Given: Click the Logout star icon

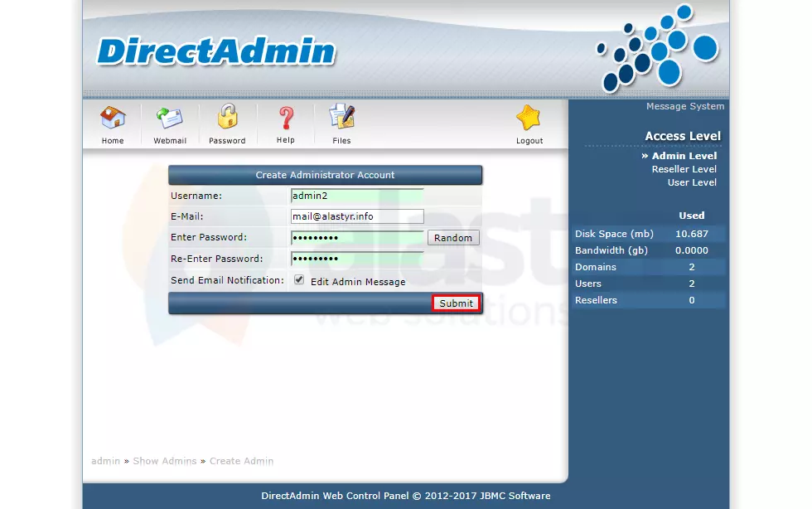Looking at the screenshot, I should point(529,119).
